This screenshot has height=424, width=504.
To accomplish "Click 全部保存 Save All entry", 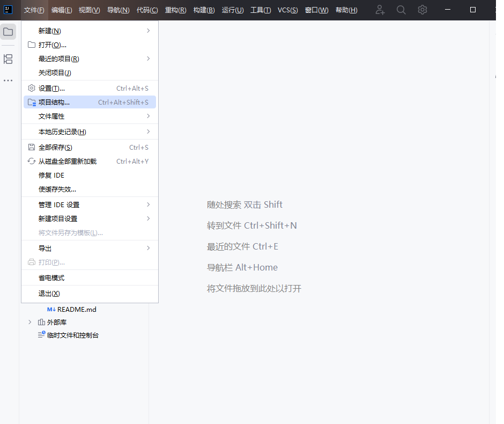I will (x=55, y=148).
